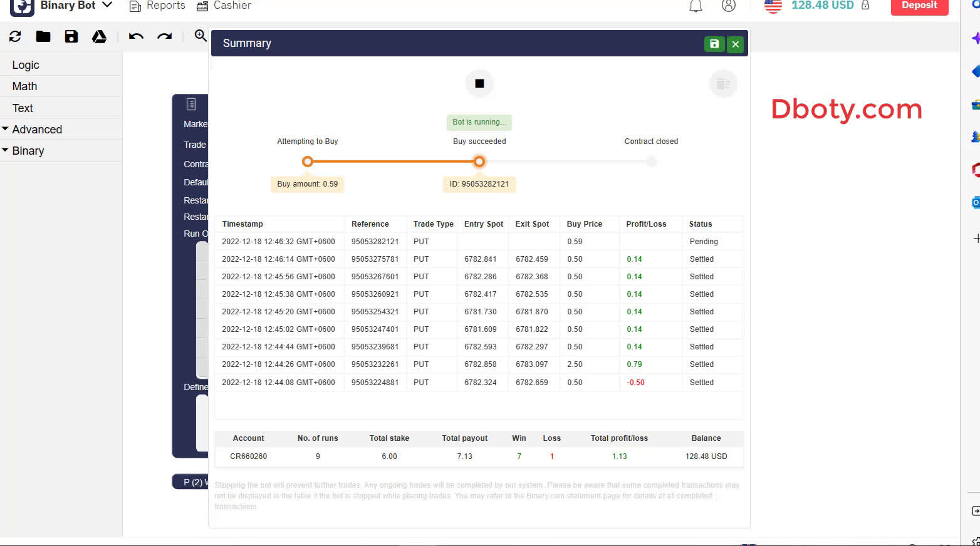Click the zoom in magnifier icon
The height and width of the screenshot is (546, 980).
[x=201, y=36]
